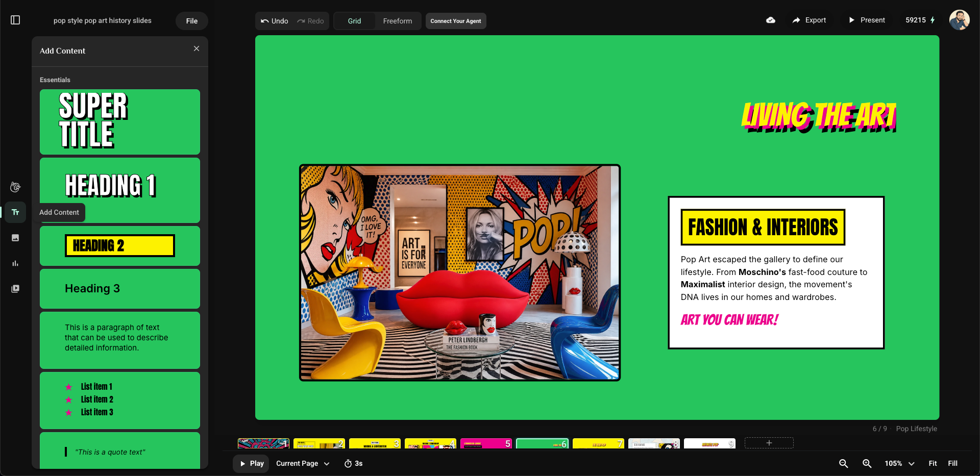This screenshot has height=476, width=980.
Task: Click the Fit zoom option
Action: click(x=933, y=464)
